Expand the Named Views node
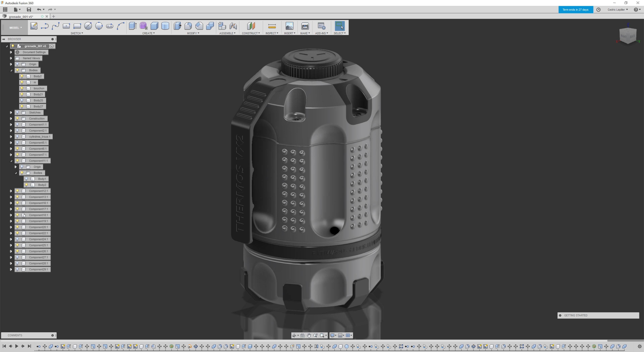This screenshot has width=644, height=352. tap(11, 58)
